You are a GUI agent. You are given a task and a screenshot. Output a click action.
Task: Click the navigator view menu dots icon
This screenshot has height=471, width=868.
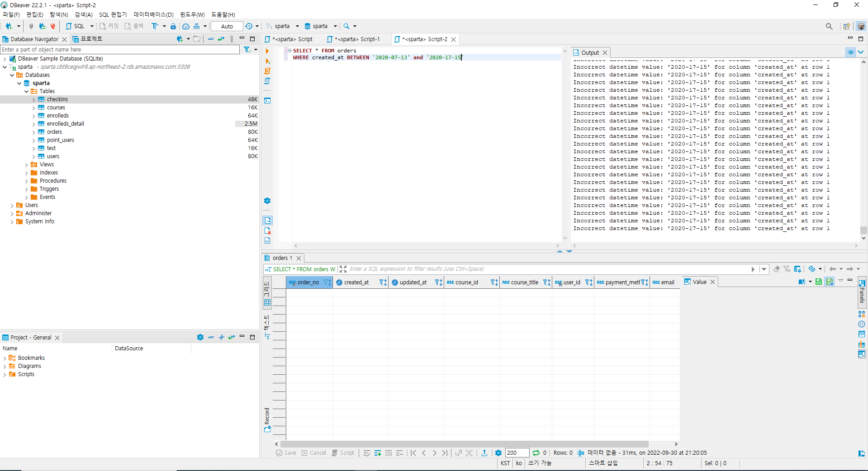[x=232, y=39]
